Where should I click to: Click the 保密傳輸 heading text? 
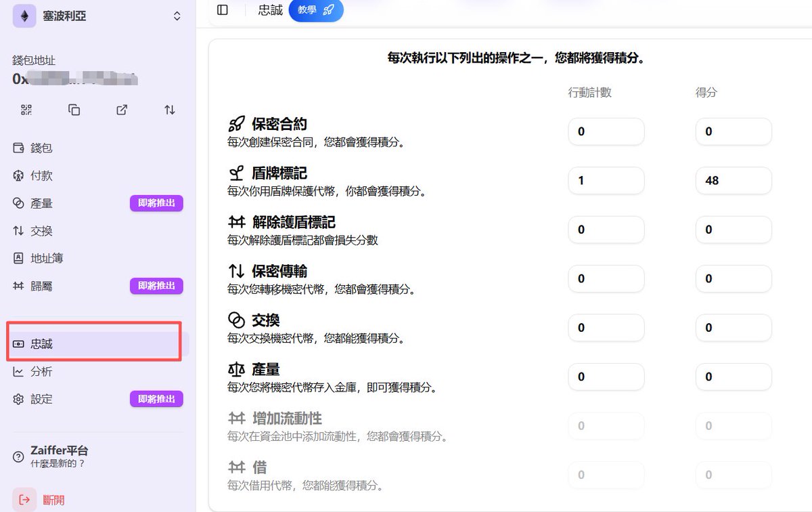(x=279, y=271)
